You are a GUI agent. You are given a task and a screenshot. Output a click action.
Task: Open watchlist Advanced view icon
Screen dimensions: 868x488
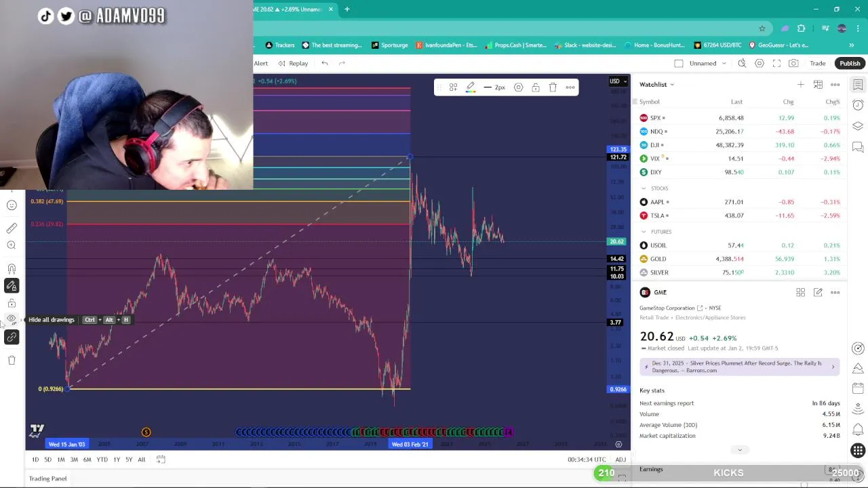click(818, 85)
